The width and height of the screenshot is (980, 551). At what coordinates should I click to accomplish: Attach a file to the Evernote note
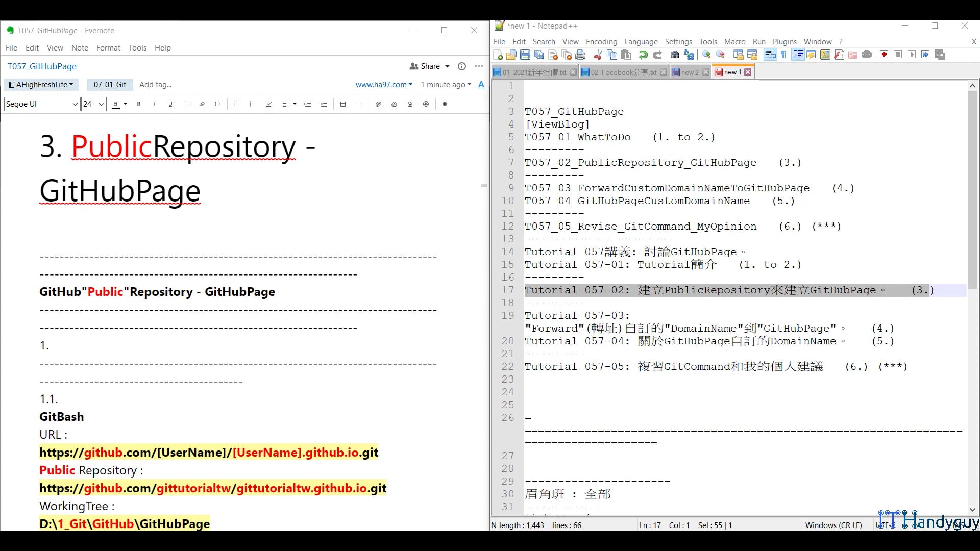(x=378, y=104)
